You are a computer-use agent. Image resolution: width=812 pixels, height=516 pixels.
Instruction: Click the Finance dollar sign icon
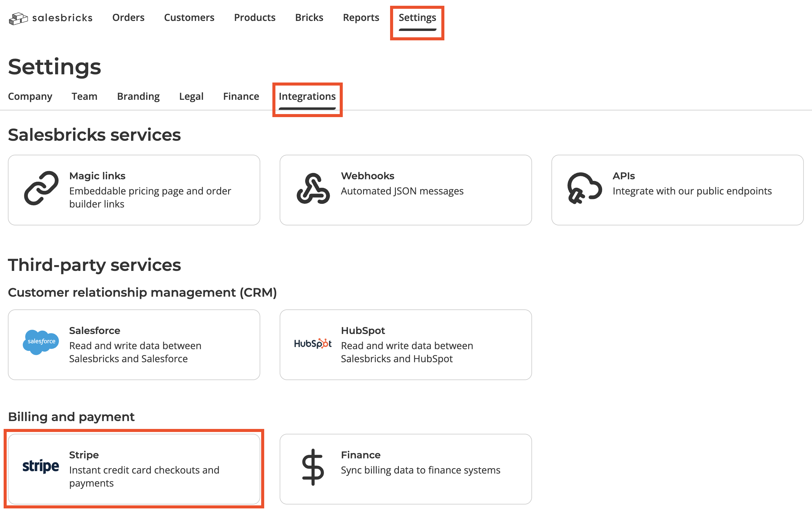pos(313,467)
